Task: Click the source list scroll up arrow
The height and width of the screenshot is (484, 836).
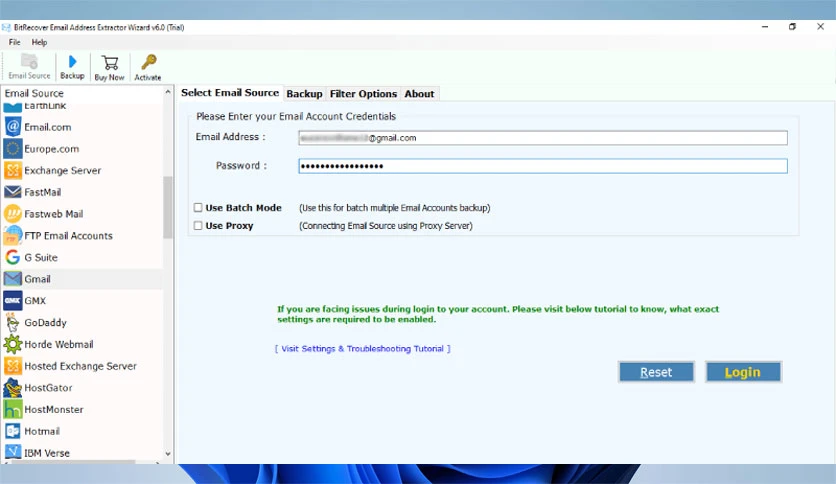Action: tap(168, 92)
